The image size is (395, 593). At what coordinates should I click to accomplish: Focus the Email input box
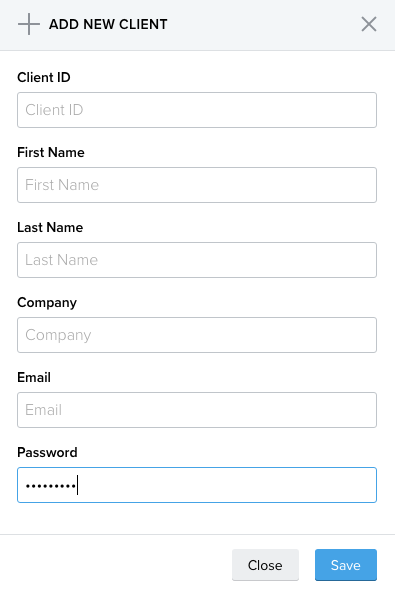coord(197,410)
